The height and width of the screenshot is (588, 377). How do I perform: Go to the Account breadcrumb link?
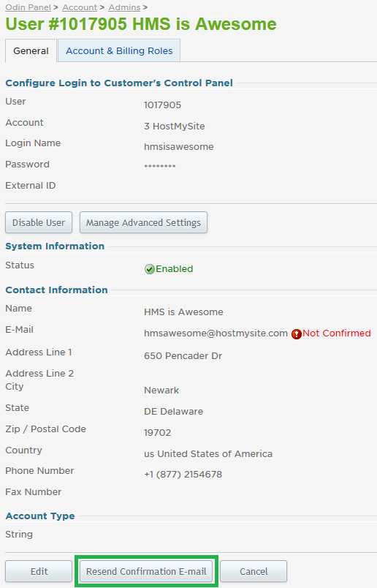(x=80, y=7)
